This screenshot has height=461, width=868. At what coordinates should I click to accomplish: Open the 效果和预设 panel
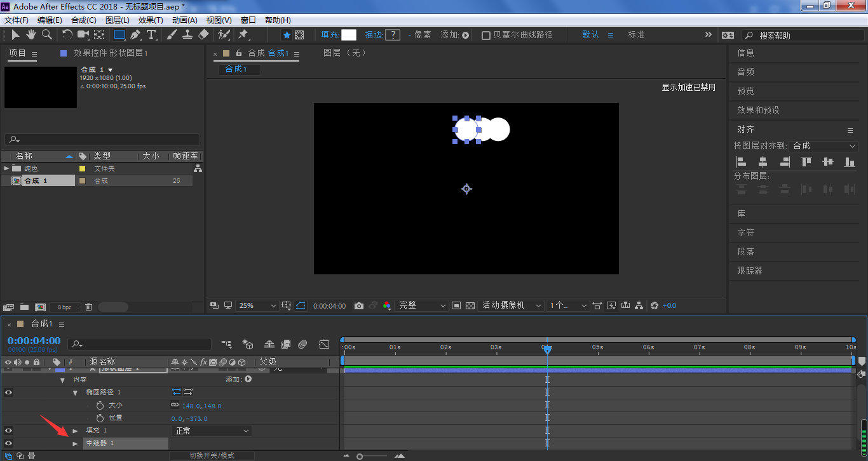click(758, 110)
